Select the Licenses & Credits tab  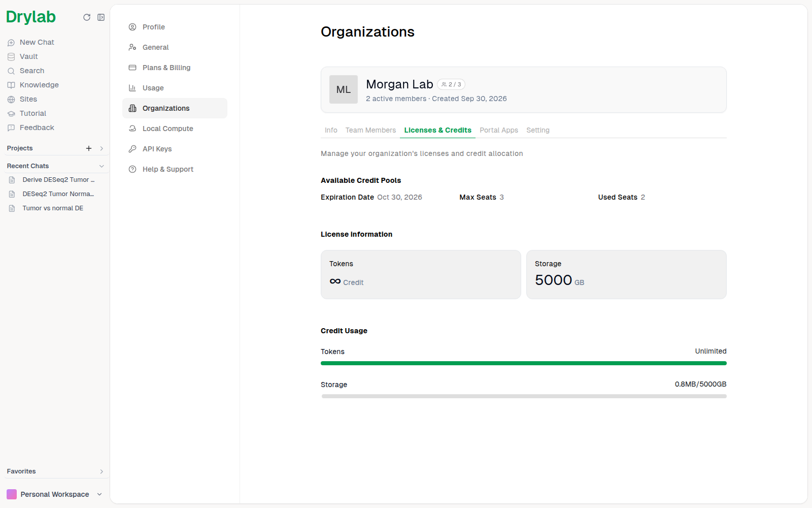(437, 130)
